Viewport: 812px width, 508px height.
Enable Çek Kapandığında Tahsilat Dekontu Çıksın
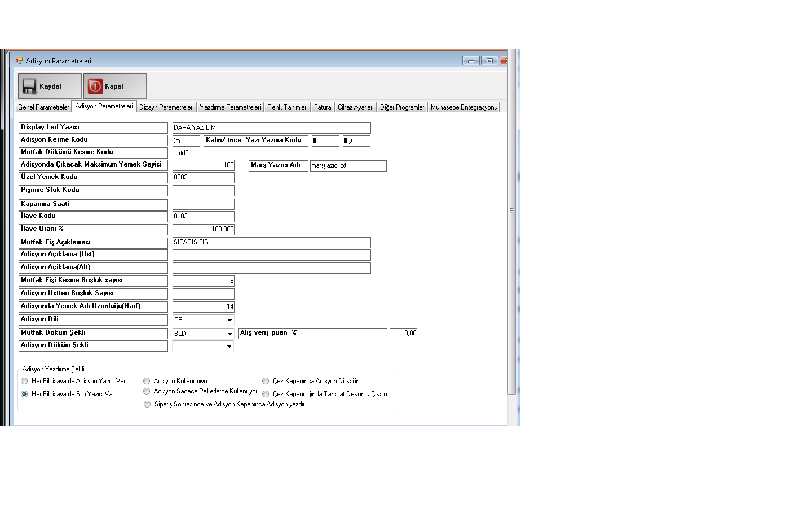(x=266, y=394)
